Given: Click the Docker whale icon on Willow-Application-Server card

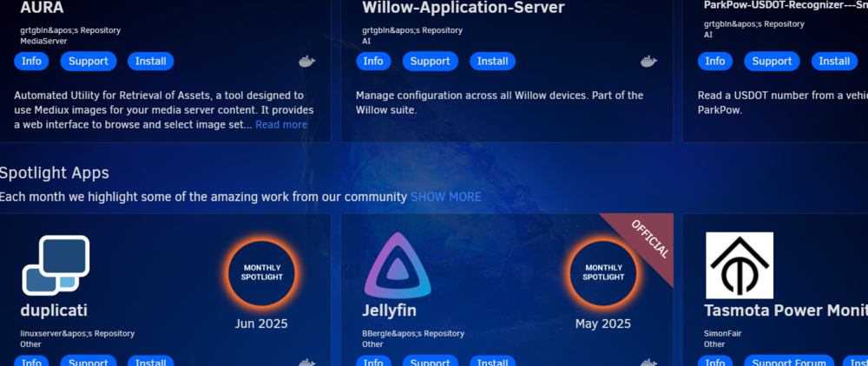Looking at the screenshot, I should [648, 62].
